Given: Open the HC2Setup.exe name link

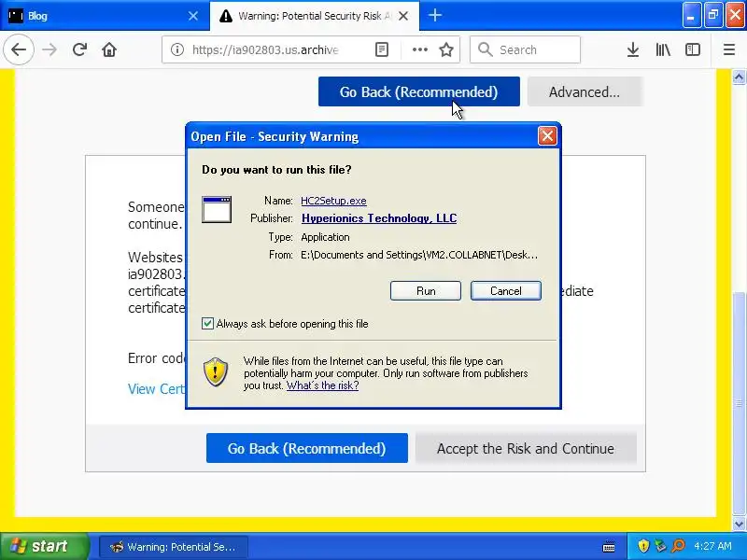Looking at the screenshot, I should pos(333,201).
